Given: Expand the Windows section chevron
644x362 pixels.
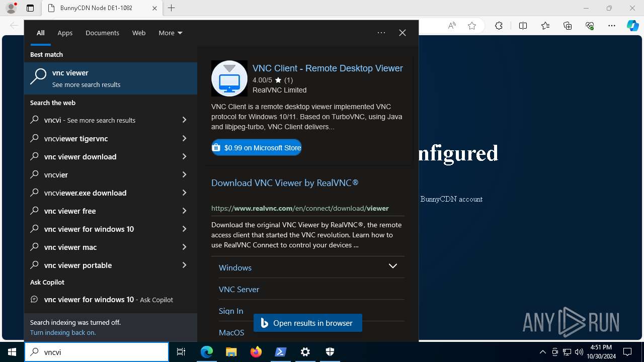Looking at the screenshot, I should pos(393,266).
